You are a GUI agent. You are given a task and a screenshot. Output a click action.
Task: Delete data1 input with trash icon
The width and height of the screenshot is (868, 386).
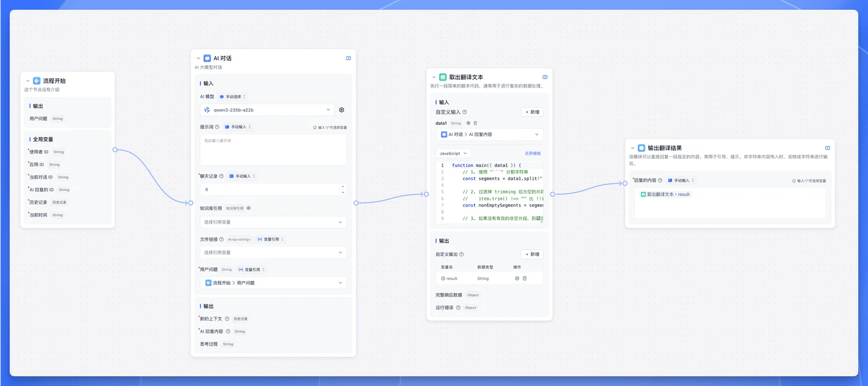476,123
